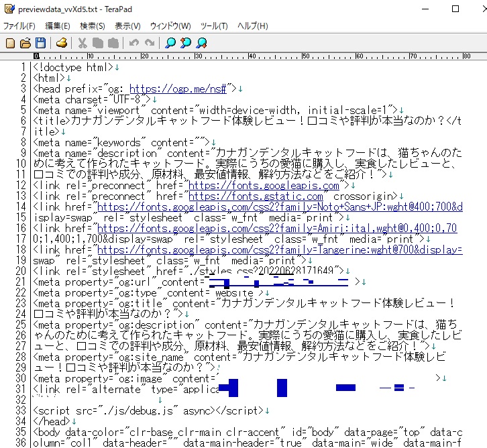This screenshot has height=448, width=487.
Task: Click line number 1 in the gutter
Action: 23,67
